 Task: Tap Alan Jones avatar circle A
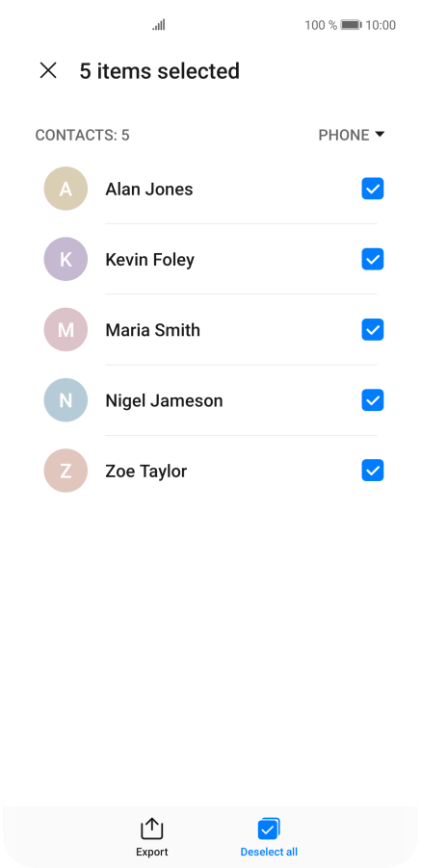pyautogui.click(x=66, y=189)
